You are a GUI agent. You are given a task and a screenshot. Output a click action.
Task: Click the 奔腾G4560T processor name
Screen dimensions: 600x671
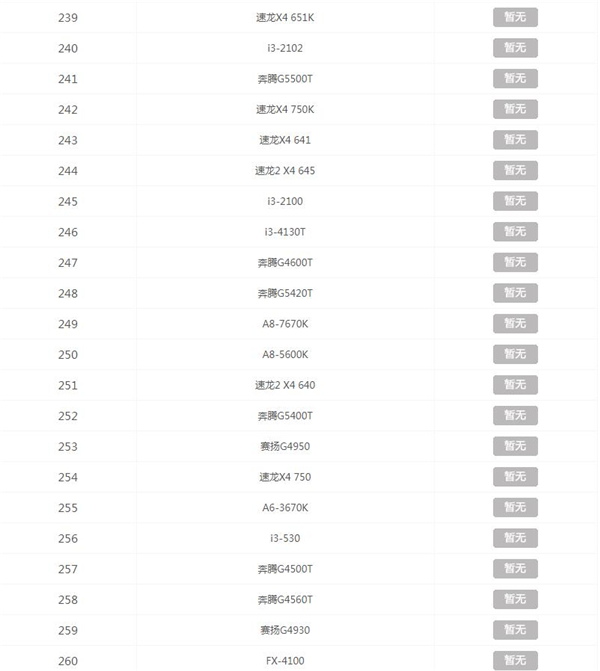coord(285,599)
